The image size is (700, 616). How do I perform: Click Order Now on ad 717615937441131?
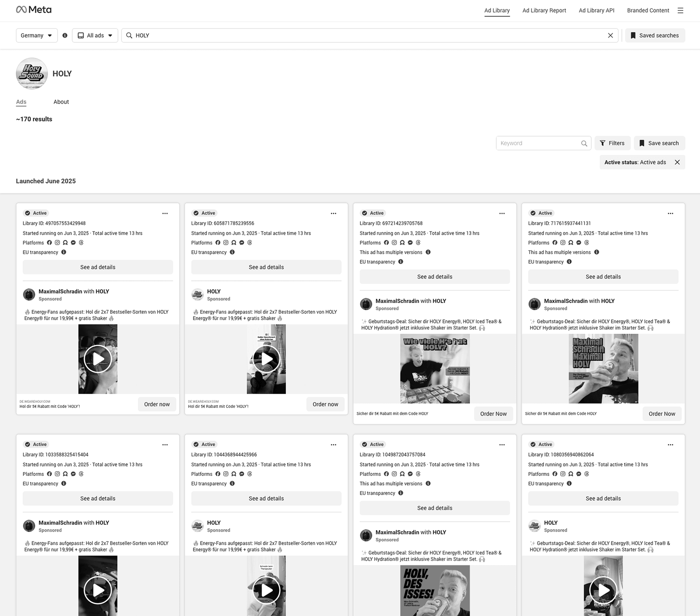click(662, 413)
